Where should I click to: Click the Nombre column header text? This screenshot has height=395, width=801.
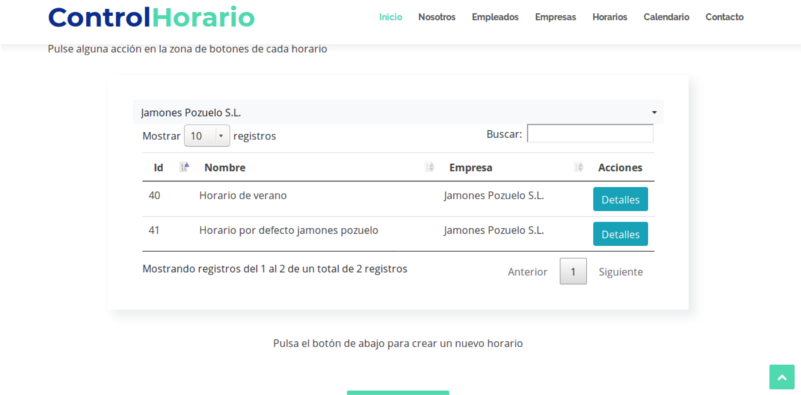225,168
